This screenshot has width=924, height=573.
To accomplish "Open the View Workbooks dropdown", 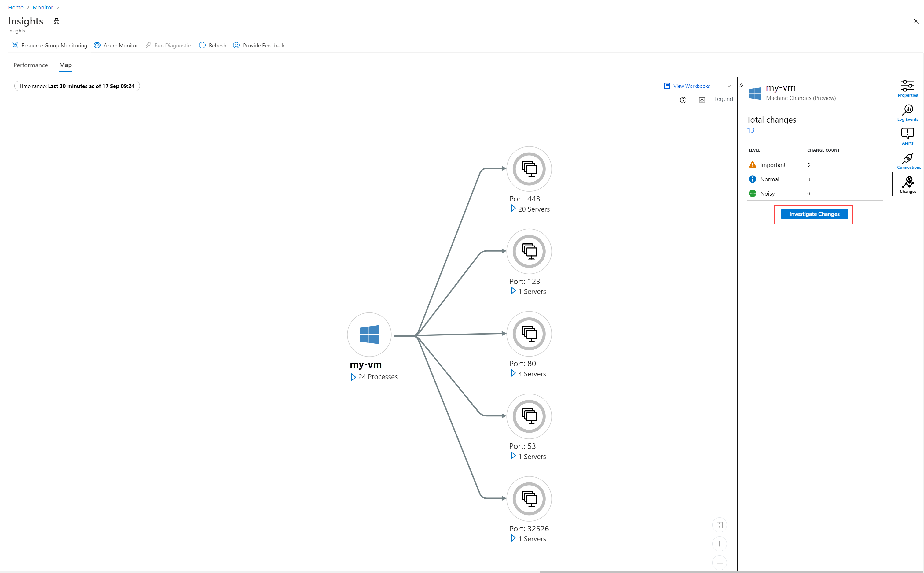I will (x=697, y=86).
